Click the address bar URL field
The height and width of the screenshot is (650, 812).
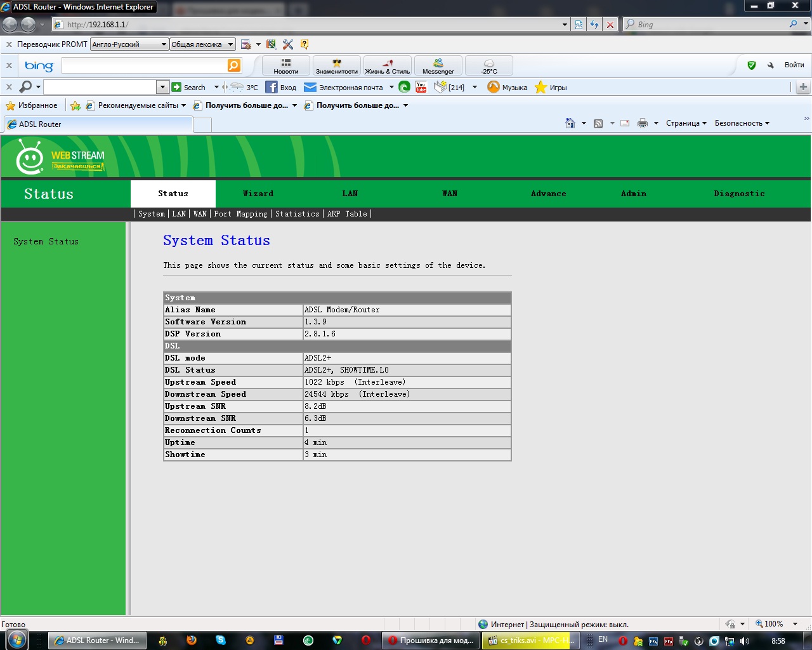pyautogui.click(x=304, y=24)
